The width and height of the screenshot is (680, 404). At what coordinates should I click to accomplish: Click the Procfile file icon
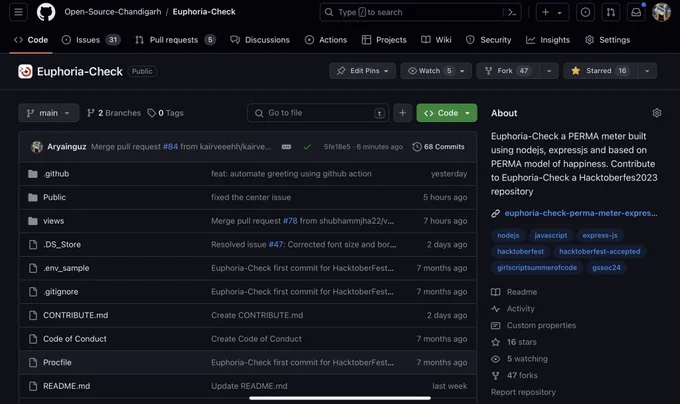(33, 362)
